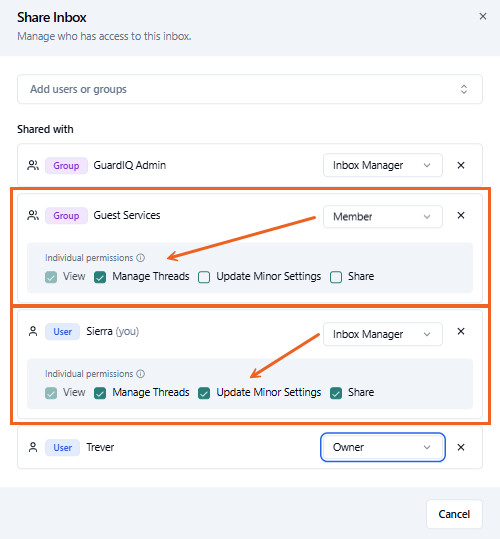Open Trever's Owner role dropdown
Screen dimensions: 500x539
coord(382,447)
